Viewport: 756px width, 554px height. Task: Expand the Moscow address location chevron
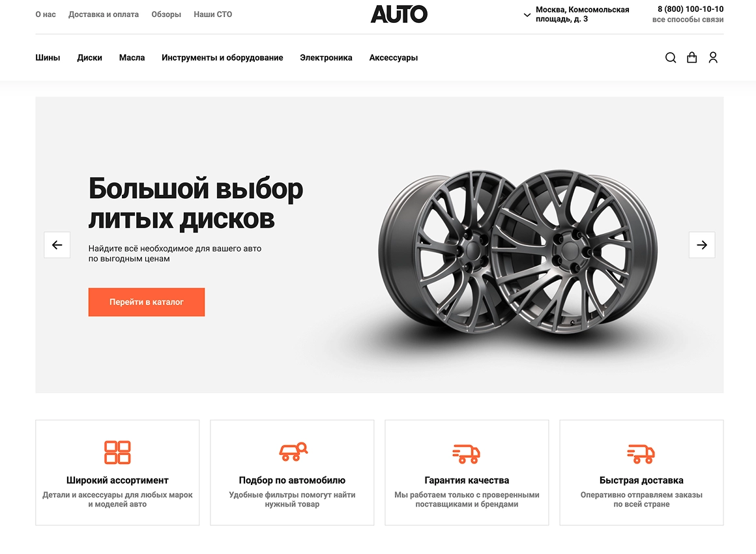tap(527, 15)
